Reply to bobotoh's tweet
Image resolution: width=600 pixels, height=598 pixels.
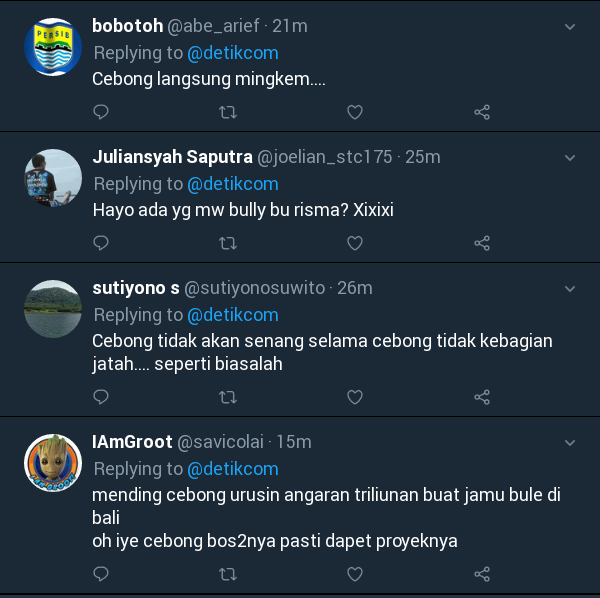[x=101, y=112]
